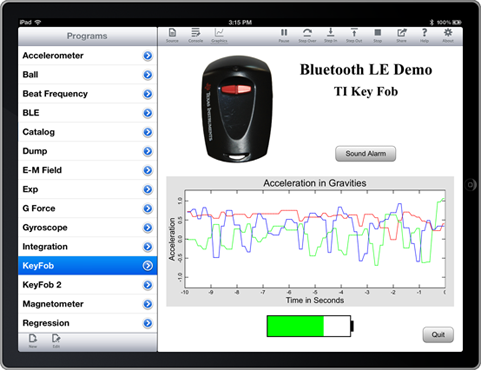Click the Step Out icon
The height and width of the screenshot is (370, 481).
point(354,35)
